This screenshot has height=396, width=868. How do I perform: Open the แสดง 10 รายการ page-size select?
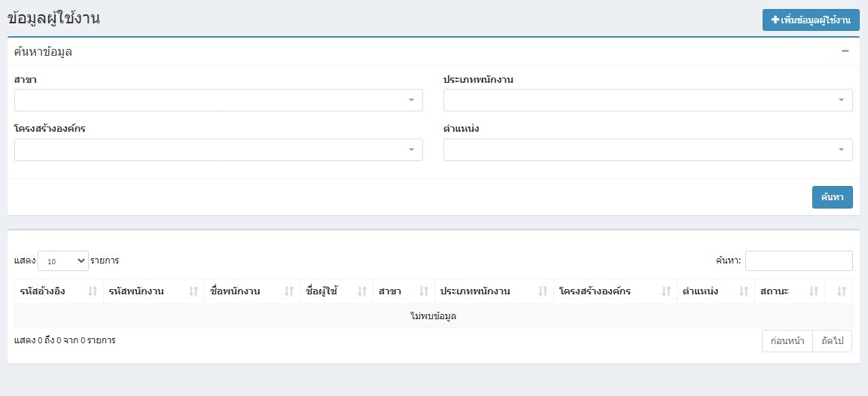click(x=63, y=260)
